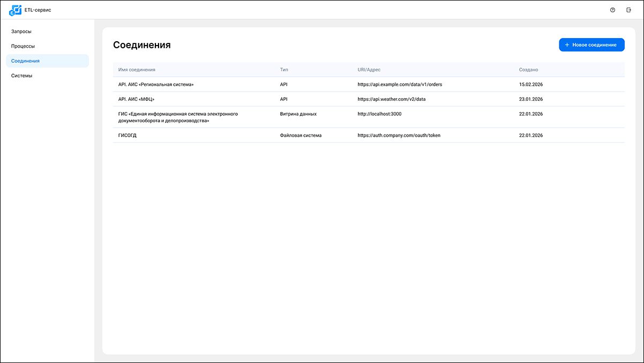
Task: Click the logout icon in header
Action: point(629,10)
